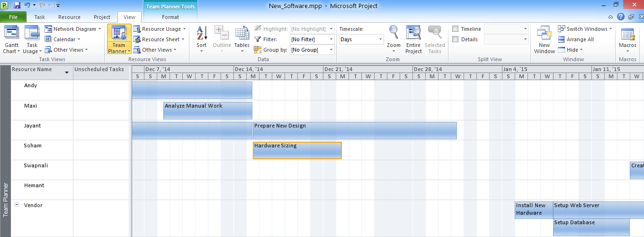Viewport: 644px width, 237px height.
Task: Click the Unscheduled Tasks column header
Action: tap(102, 73)
